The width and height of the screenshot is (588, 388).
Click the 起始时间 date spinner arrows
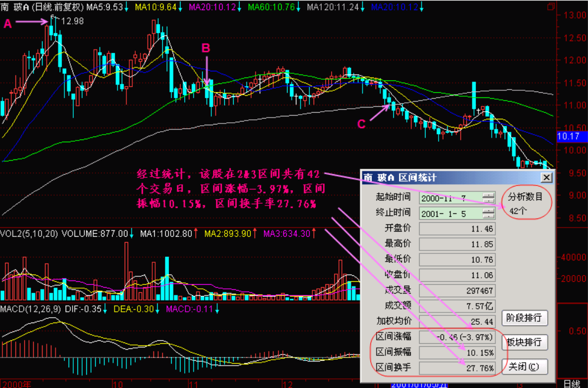coord(488,197)
